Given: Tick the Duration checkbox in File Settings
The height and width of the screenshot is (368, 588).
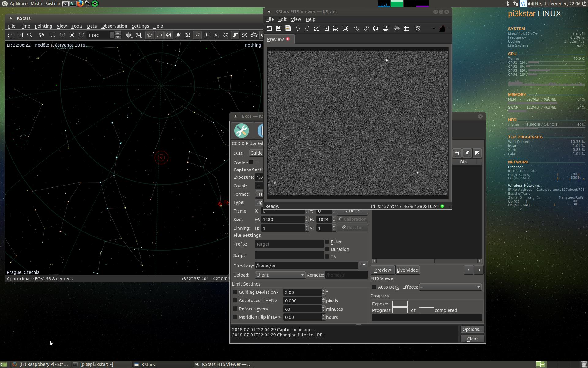Looking at the screenshot, I should coord(327,249).
